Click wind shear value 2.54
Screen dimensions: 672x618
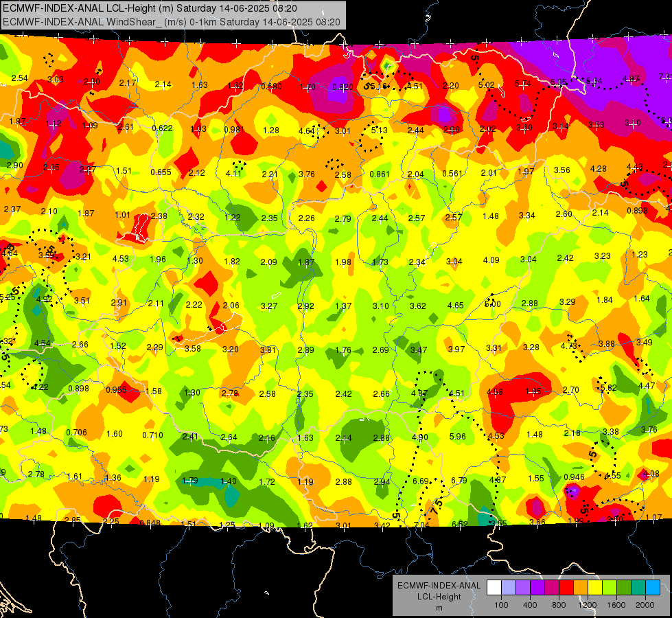coord(19,78)
